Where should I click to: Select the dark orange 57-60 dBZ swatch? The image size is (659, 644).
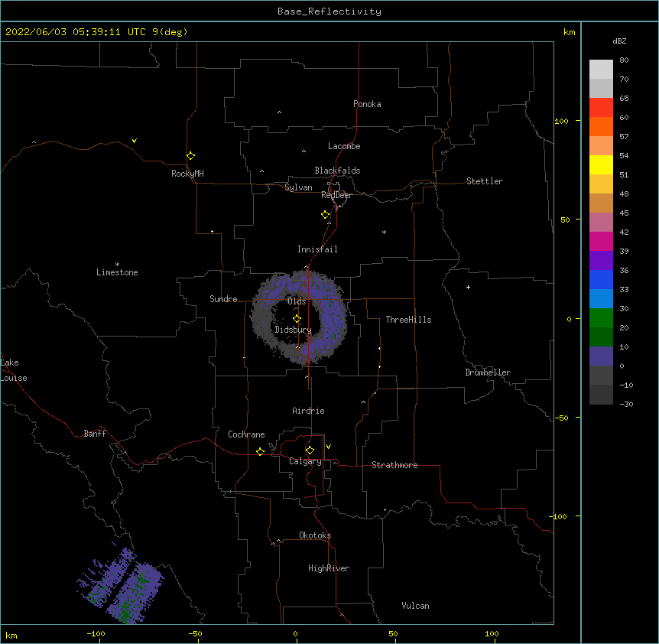tap(601, 126)
